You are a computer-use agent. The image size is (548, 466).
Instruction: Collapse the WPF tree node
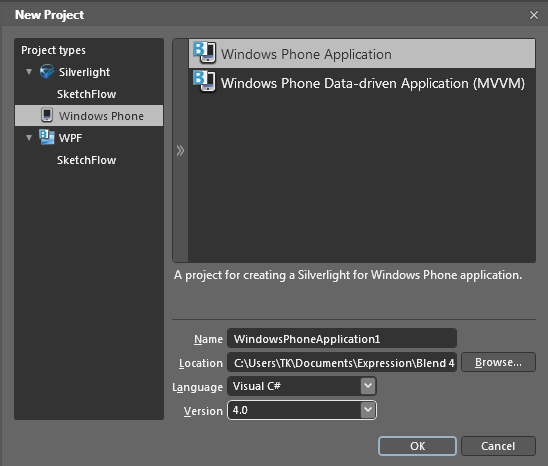pos(29,137)
